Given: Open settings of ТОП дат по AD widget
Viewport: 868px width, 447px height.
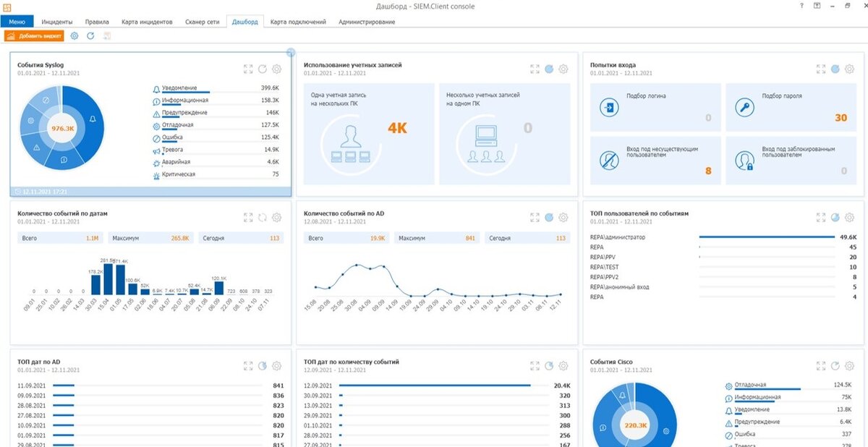Looking at the screenshot, I should pos(277,365).
